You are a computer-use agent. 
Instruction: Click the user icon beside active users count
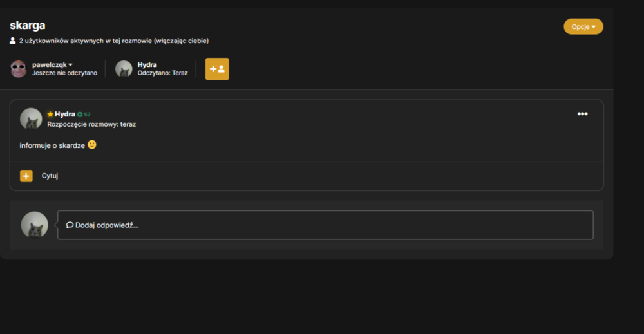(13, 41)
